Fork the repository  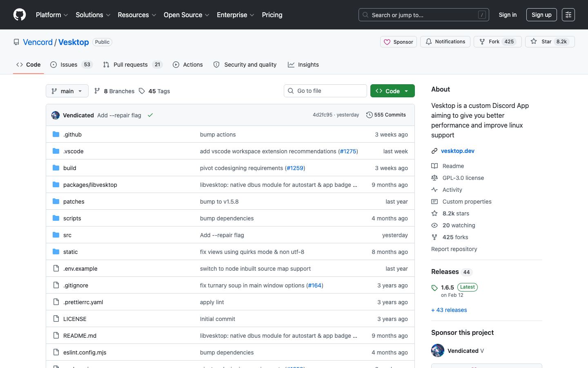[497, 42]
